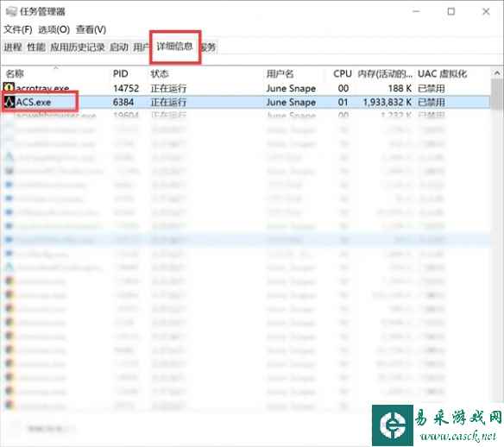The width and height of the screenshot is (504, 447).
Task: Open the 查看(V) menu
Action: click(x=91, y=29)
